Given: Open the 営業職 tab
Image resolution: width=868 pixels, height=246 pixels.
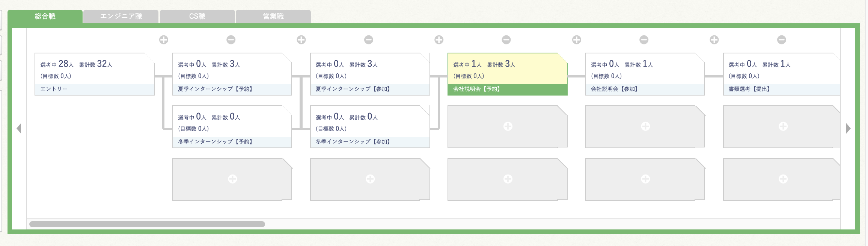Looking at the screenshot, I should [273, 17].
